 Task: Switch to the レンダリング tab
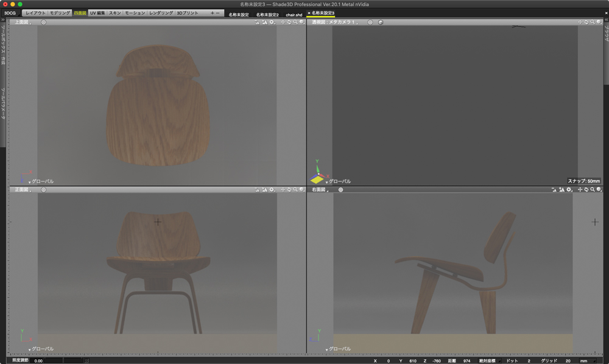click(x=161, y=13)
